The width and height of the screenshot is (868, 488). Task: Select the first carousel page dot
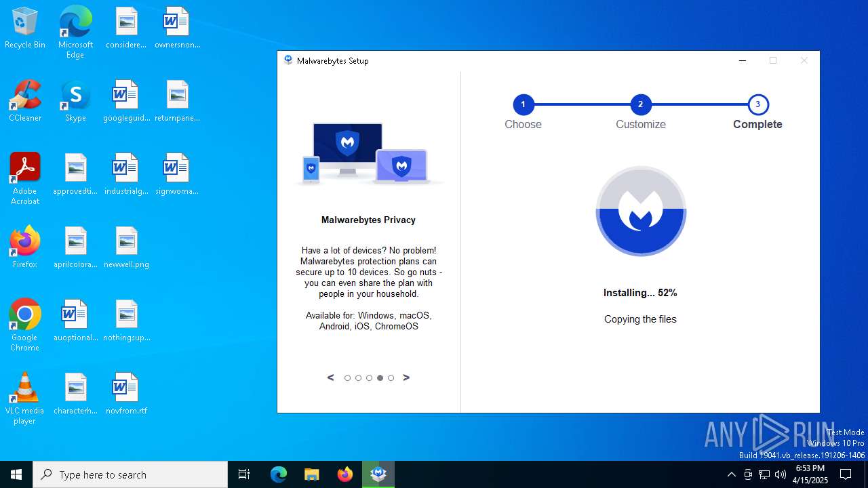[x=347, y=378]
